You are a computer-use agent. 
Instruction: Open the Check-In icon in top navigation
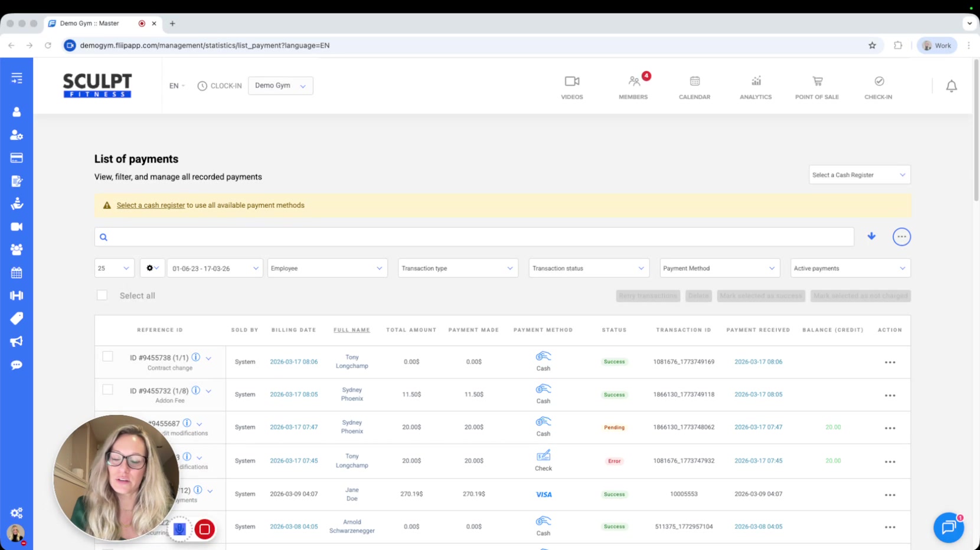(878, 81)
